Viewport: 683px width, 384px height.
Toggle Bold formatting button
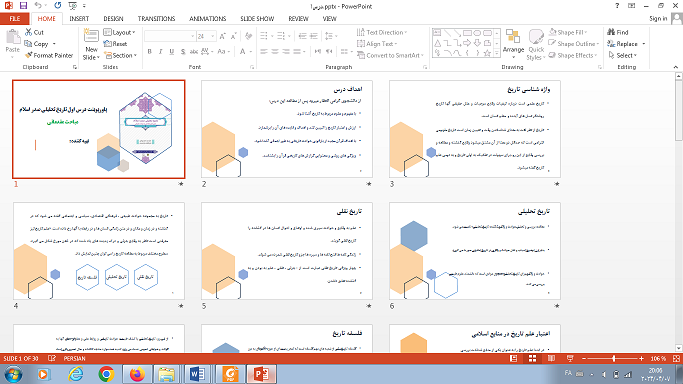(149, 51)
